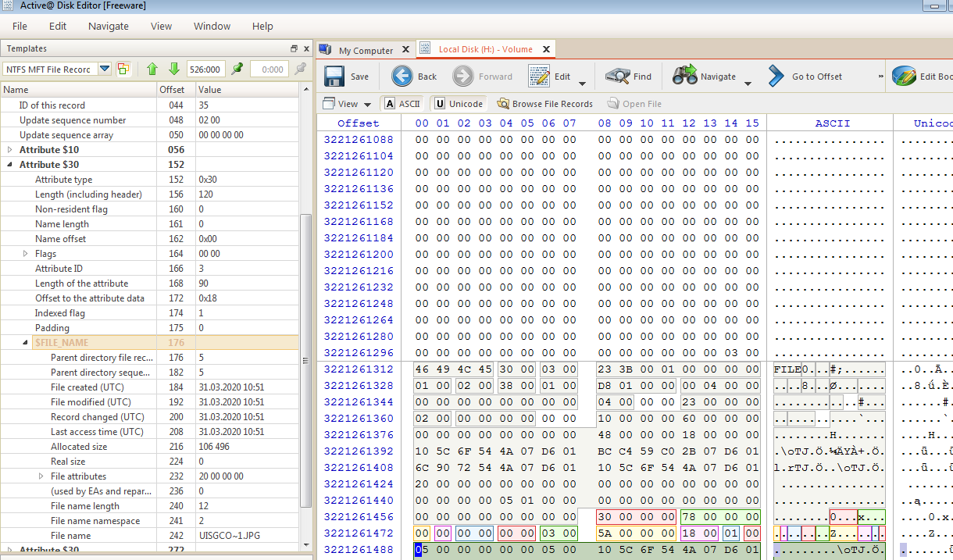Screen dimensions: 953x560
Task: Click the Save disk icon
Action: [334, 76]
